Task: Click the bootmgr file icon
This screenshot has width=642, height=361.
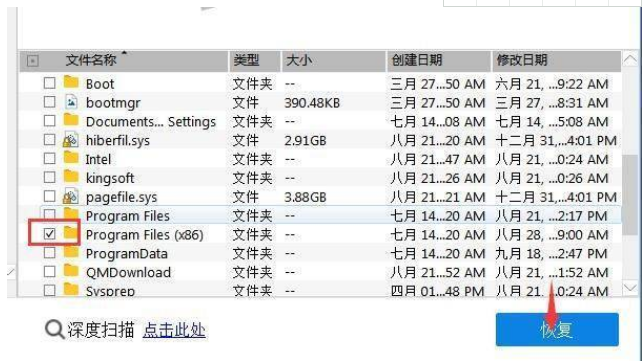Action: 71,102
